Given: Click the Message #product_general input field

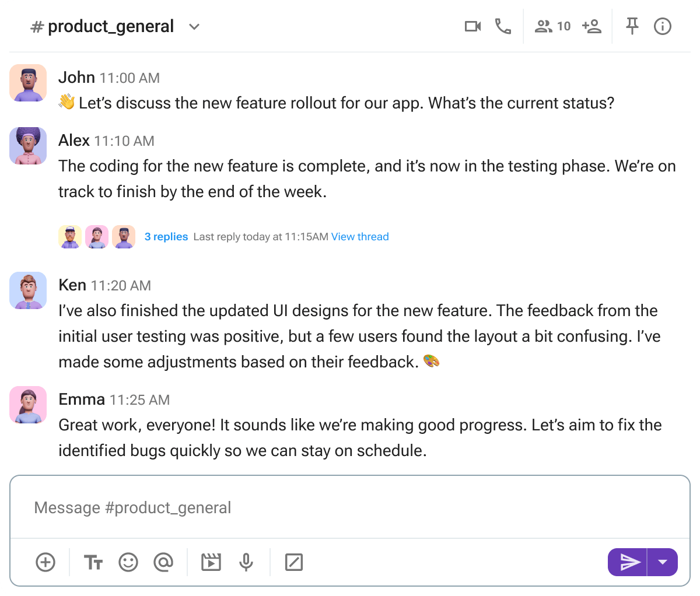Looking at the screenshot, I should pyautogui.click(x=350, y=507).
